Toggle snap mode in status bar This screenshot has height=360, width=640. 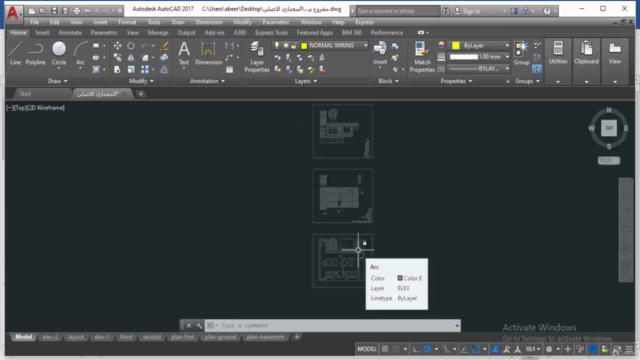396,349
